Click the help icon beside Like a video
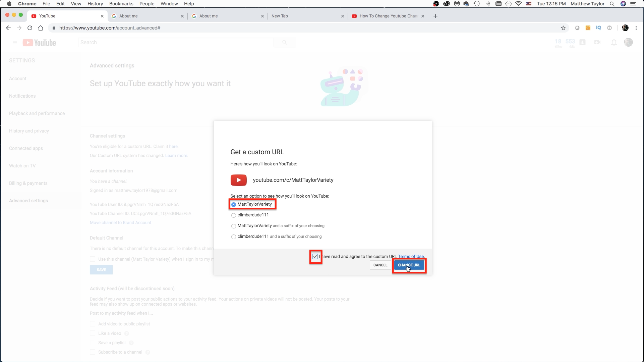 [126, 333]
